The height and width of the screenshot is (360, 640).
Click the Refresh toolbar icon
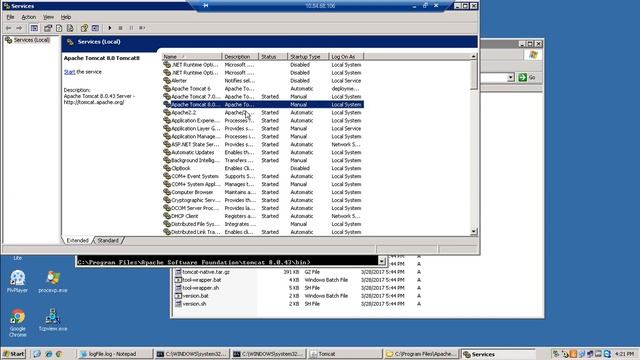pyautogui.click(x=59, y=28)
